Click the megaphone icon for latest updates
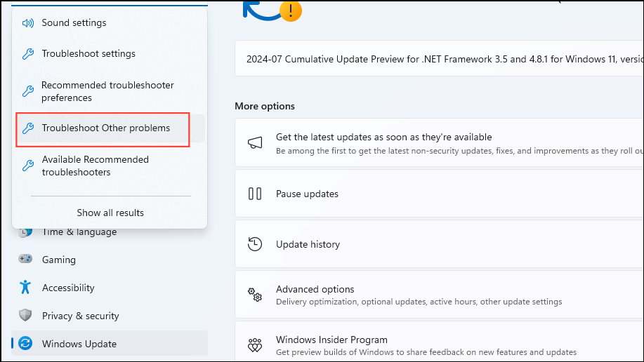Screen dimensions: 644x362 pyautogui.click(x=255, y=142)
